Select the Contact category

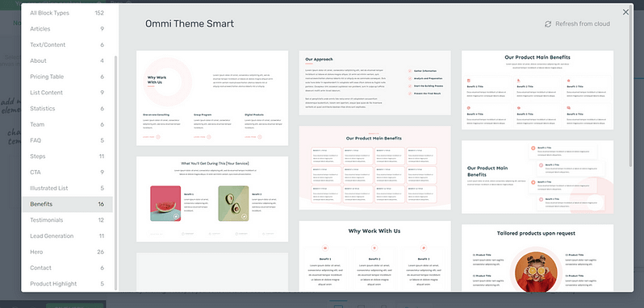(67, 268)
